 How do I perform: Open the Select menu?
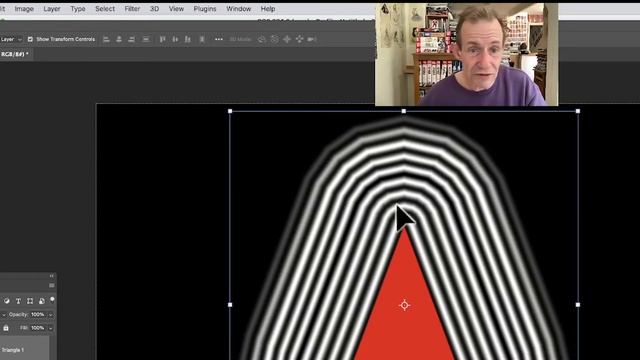[105, 9]
